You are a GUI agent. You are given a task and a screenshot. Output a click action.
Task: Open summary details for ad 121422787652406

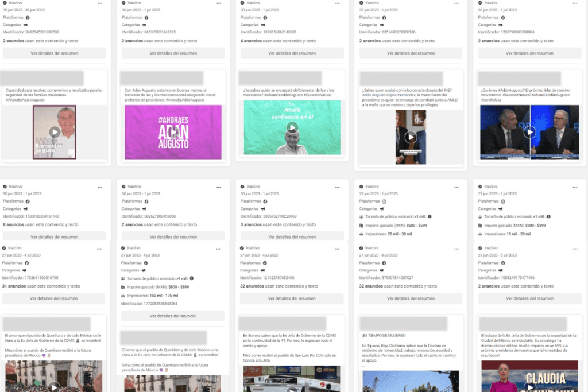tap(292, 298)
